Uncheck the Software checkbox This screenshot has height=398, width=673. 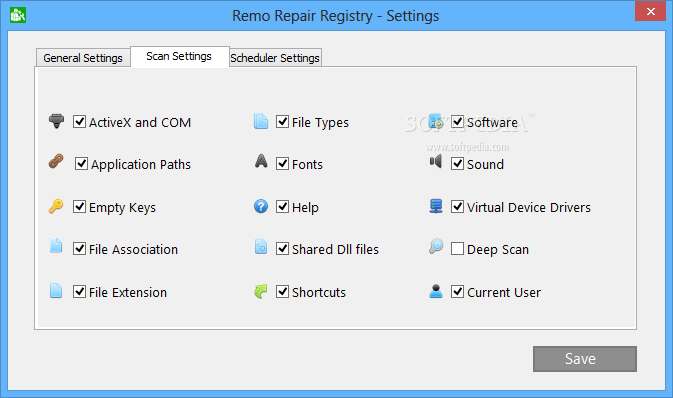(457, 122)
